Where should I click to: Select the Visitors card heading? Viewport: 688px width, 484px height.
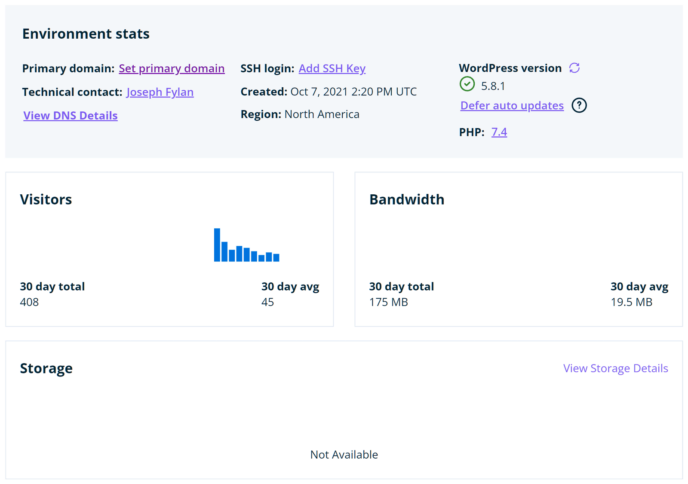coord(46,199)
